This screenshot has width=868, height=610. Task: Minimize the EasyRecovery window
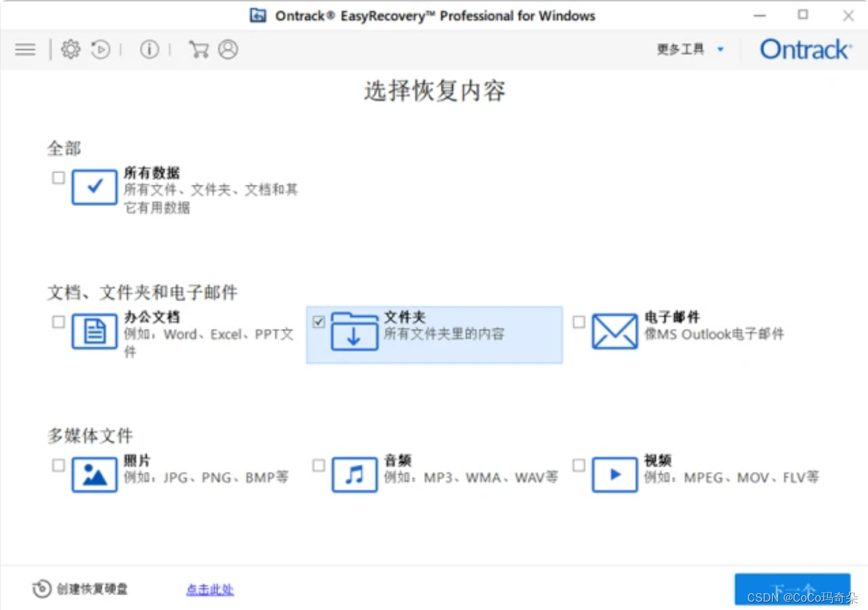click(760, 15)
